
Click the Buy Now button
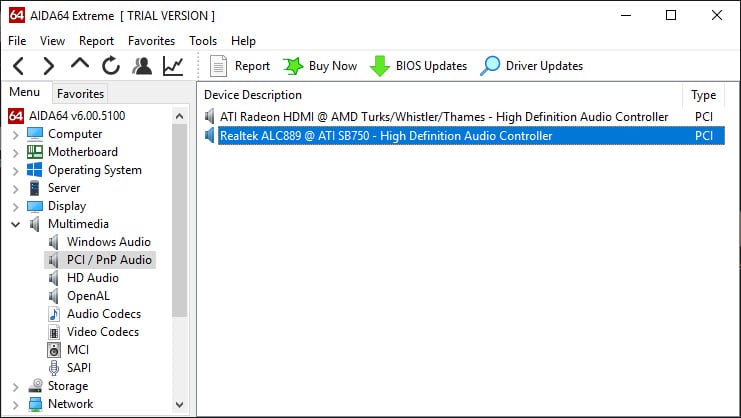(x=320, y=66)
